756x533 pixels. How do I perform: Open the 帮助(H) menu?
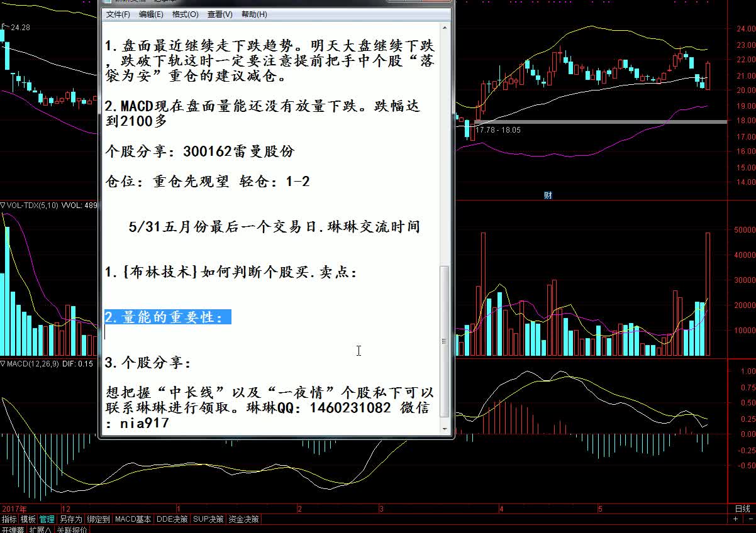pyautogui.click(x=254, y=14)
